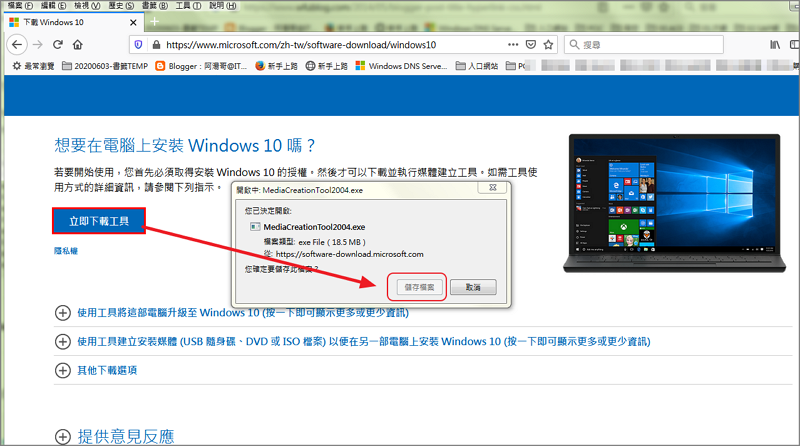
Task: Open page actions three-dot menu
Action: coord(513,45)
